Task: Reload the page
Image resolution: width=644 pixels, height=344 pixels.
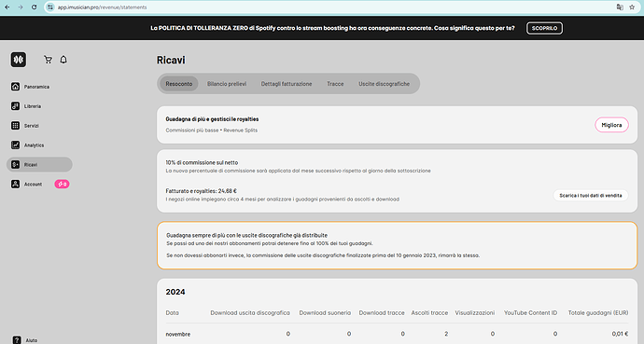Action: [35, 7]
